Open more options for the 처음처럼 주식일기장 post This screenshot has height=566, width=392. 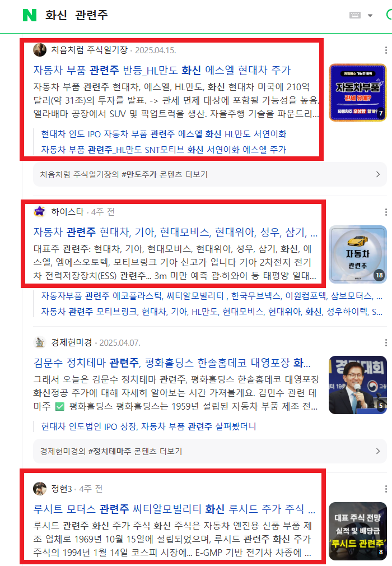[386, 50]
